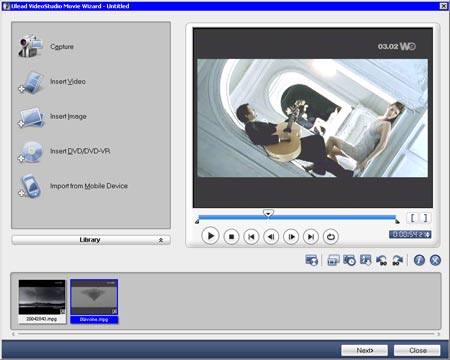Stop the preview playback
Screen dimensions: 450x360
[231, 237]
